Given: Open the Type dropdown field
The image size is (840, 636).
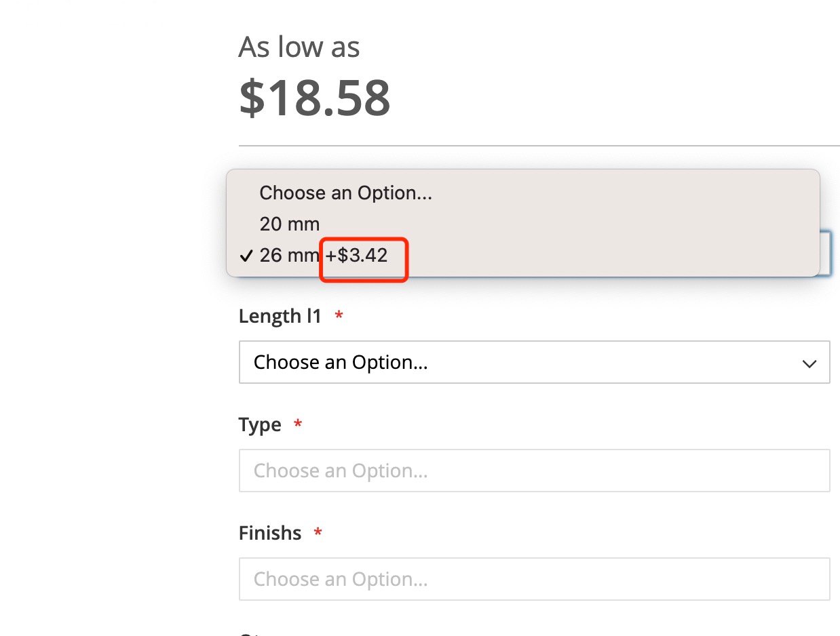Looking at the screenshot, I should point(534,471).
